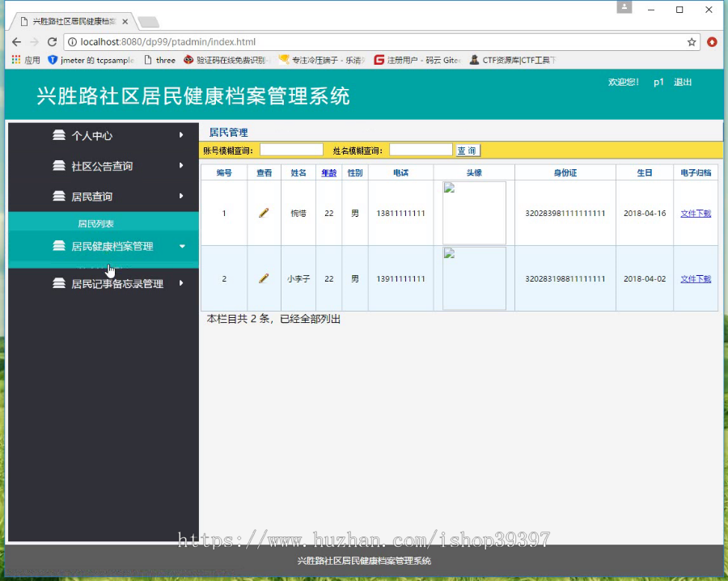Close the browser tab 兴胜路社区居民健康档案

pyautogui.click(x=125, y=21)
